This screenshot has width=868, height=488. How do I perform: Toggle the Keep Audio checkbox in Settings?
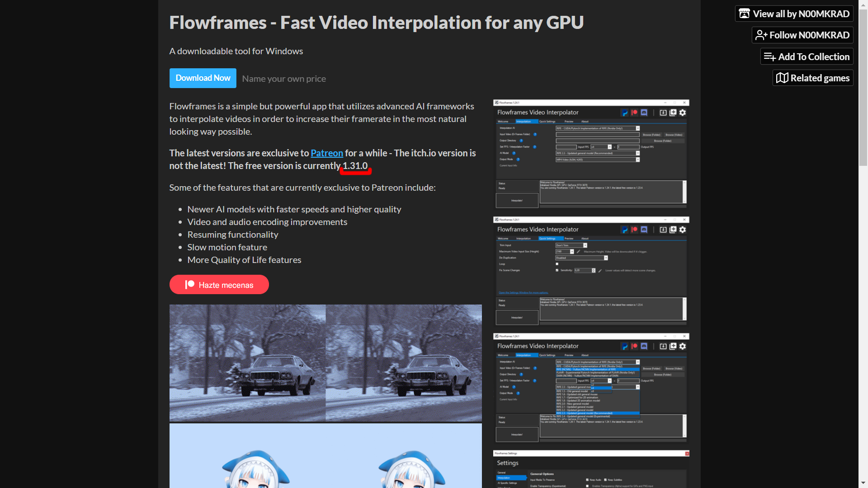pos(586,479)
